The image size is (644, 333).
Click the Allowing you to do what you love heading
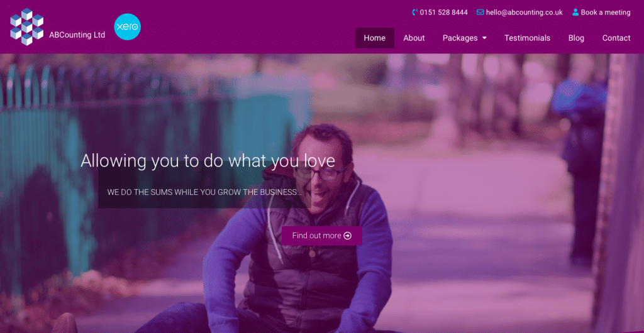click(208, 161)
